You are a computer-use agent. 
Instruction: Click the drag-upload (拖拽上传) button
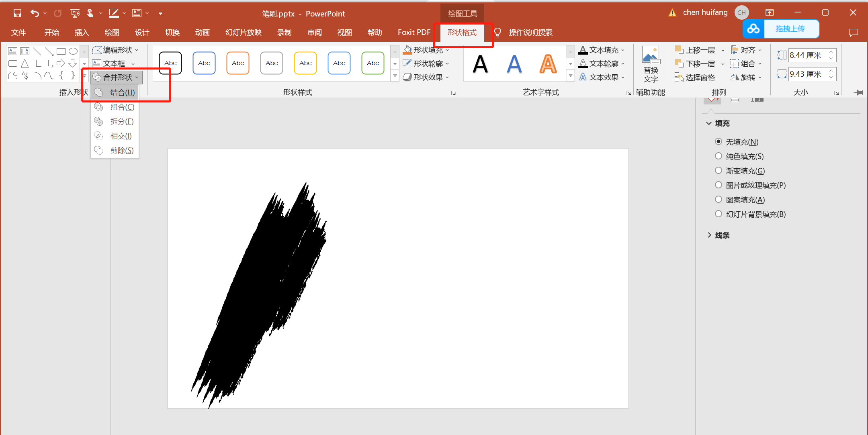click(790, 29)
